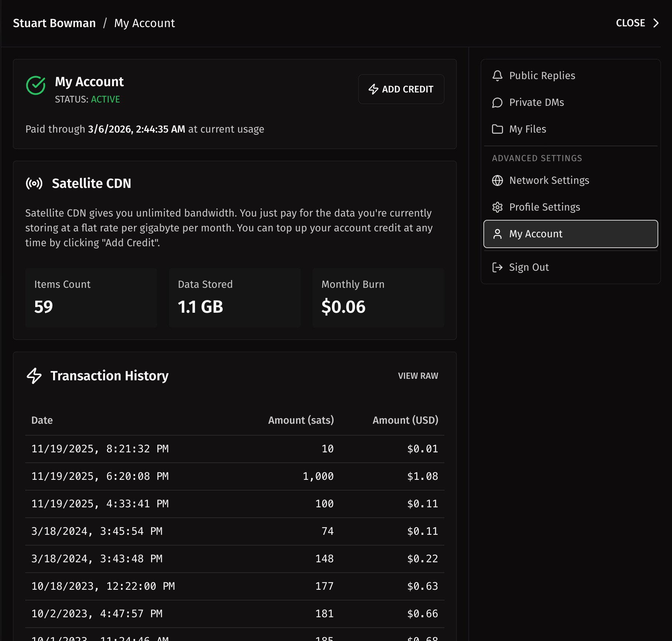Select the 1,000 sats transaction row
Viewport: 672px width, 641px height.
point(235,476)
